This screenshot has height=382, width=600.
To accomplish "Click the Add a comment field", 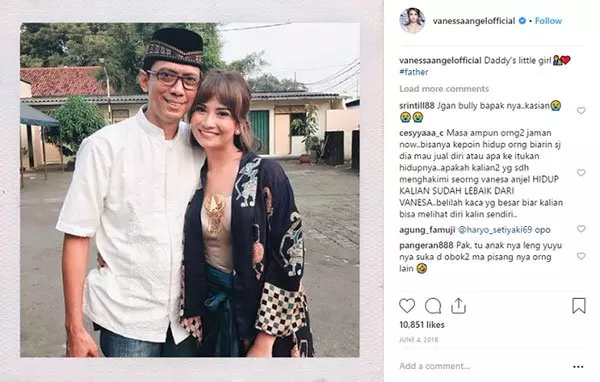I will (482, 366).
